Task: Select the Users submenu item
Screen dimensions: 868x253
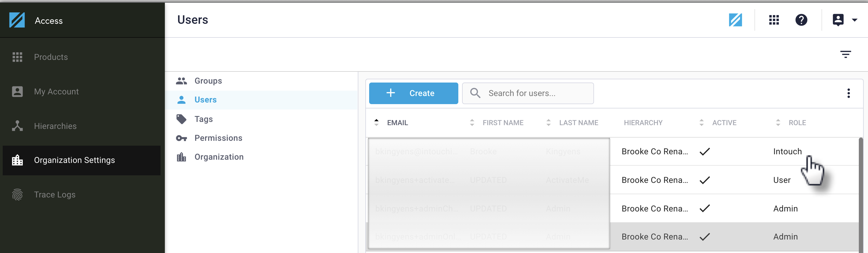Action: tap(261, 100)
